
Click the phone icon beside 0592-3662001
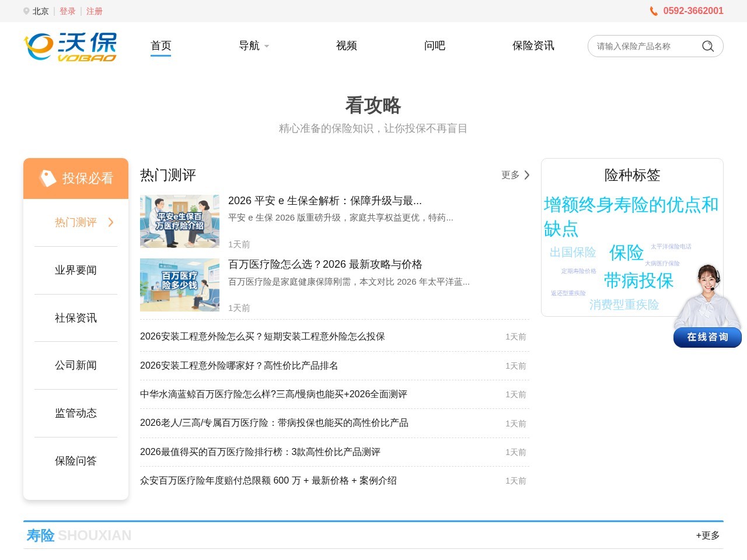click(654, 11)
